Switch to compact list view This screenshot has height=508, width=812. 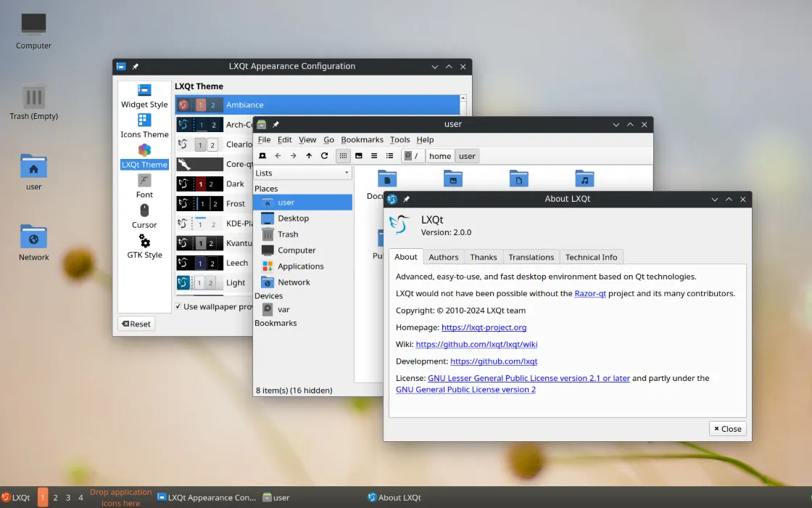pyautogui.click(x=374, y=156)
